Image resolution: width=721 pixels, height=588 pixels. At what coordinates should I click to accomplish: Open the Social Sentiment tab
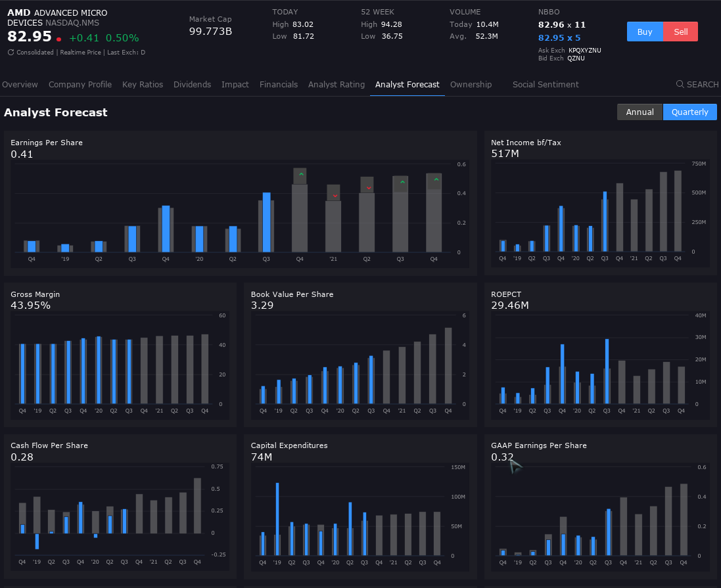click(x=546, y=85)
